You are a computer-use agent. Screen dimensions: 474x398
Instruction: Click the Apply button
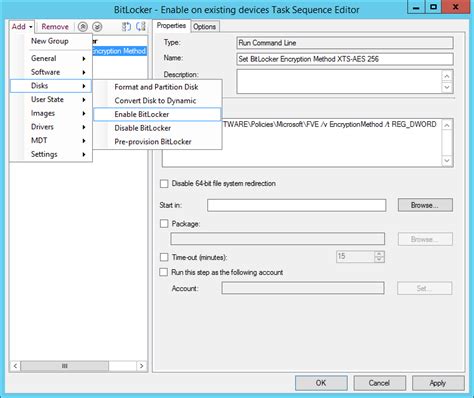point(438,383)
